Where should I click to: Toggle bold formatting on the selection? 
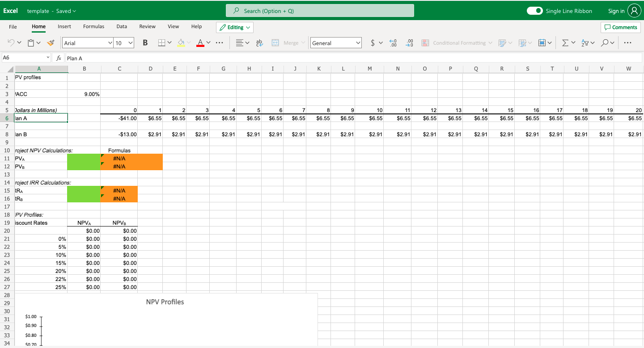point(145,42)
